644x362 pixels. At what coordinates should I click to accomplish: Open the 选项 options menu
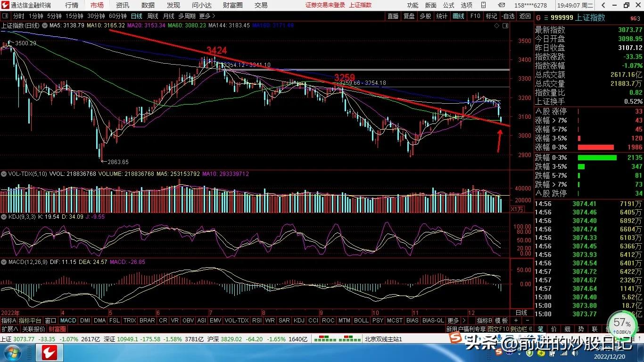tap(466, 5)
